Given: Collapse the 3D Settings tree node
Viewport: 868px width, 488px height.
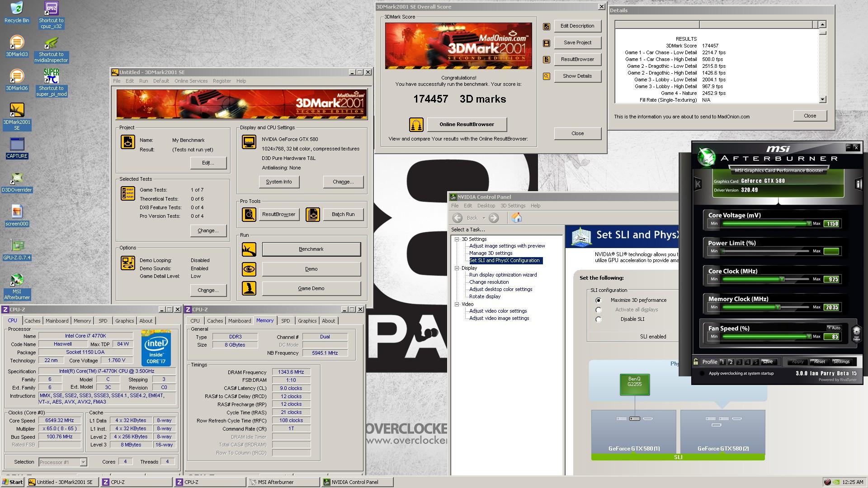Looking at the screenshot, I should [x=457, y=239].
